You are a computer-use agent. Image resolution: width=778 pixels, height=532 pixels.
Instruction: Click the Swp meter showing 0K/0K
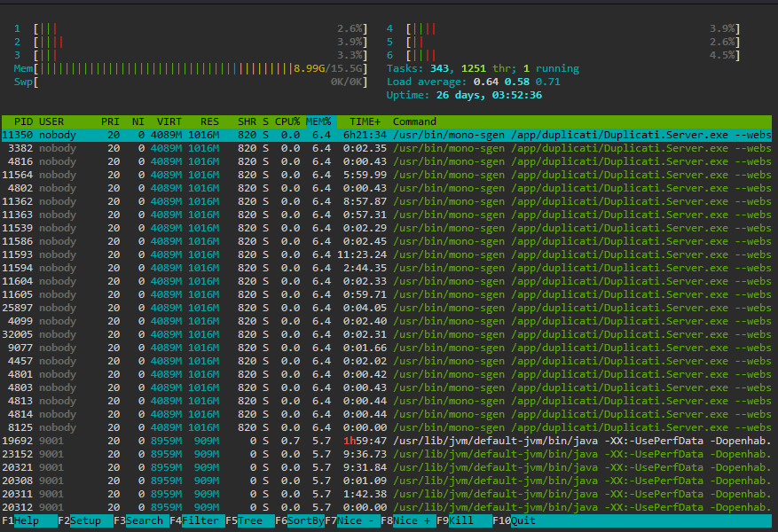click(191, 82)
